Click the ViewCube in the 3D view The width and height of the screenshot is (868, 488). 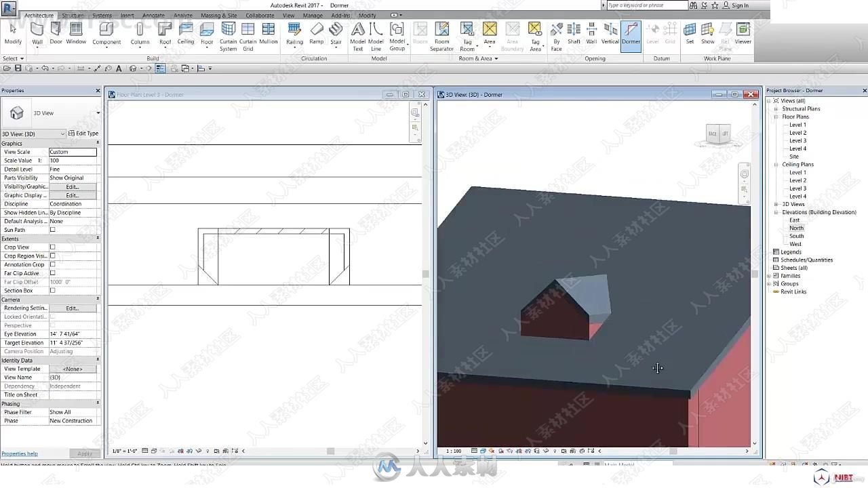718,134
